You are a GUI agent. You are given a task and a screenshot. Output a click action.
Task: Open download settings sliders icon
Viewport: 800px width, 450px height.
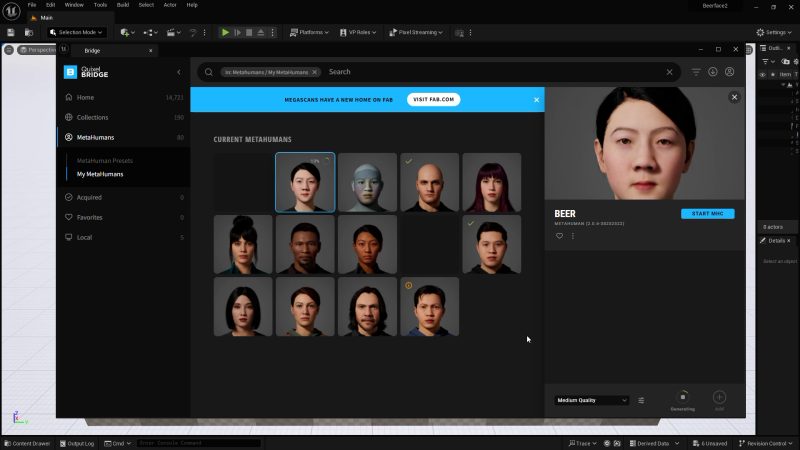pyautogui.click(x=641, y=401)
